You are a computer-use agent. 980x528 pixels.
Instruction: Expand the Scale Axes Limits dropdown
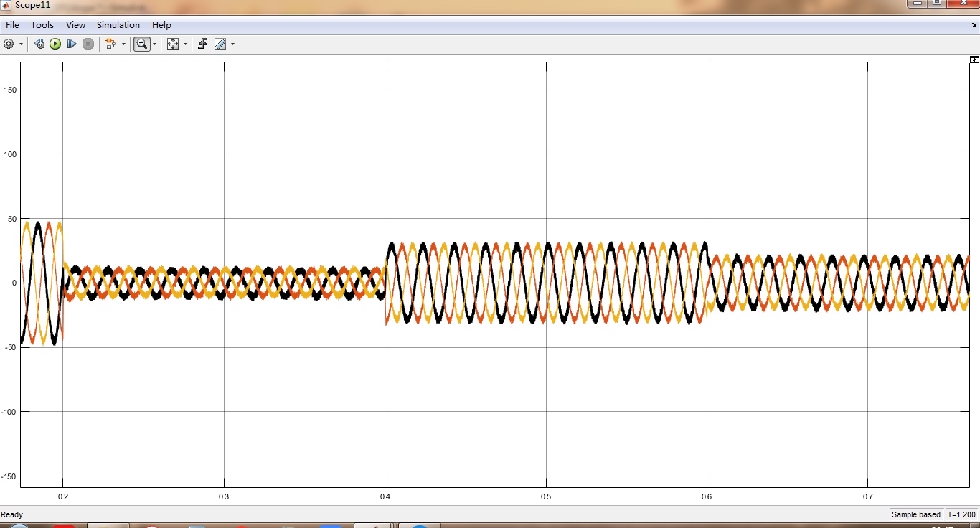(185, 44)
